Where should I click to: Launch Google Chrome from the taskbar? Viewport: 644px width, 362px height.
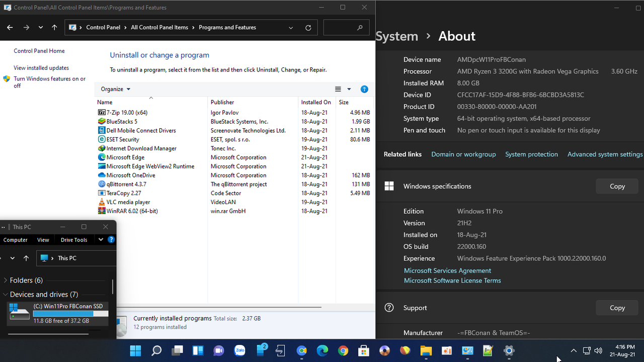coord(343,350)
